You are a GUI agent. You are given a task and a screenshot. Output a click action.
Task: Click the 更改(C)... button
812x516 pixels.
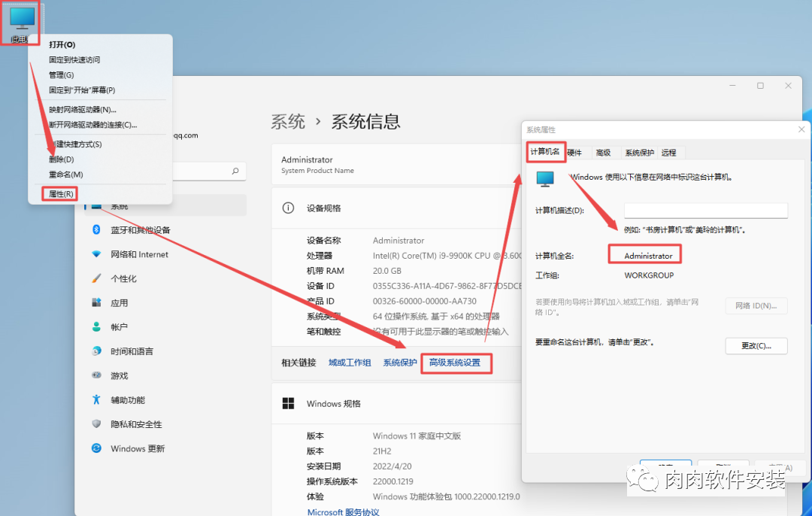[756, 346]
